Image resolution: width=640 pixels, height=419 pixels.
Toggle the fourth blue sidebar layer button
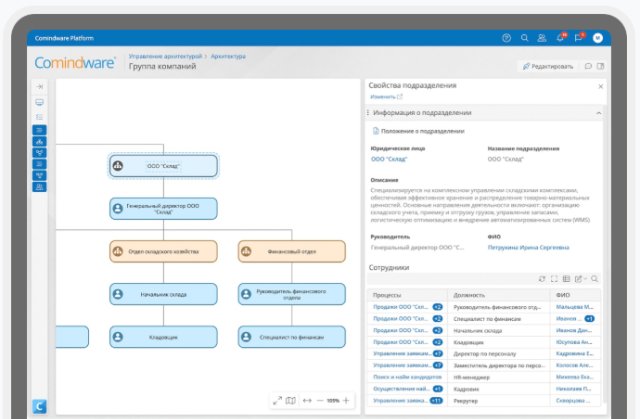40,164
